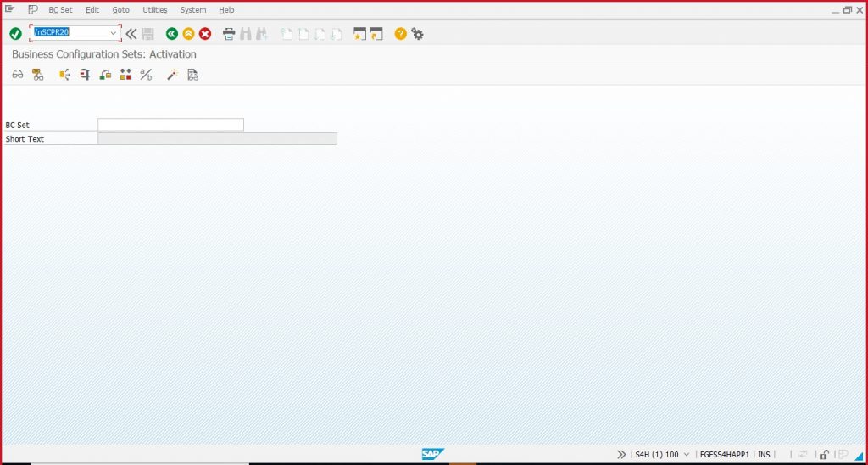Click the red compress clamp icon

click(x=85, y=75)
